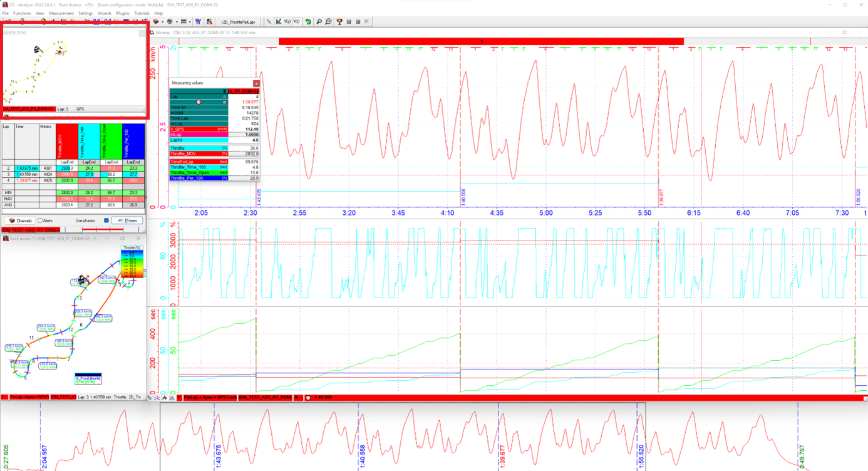Toggle the Alarm checkbox

pyautogui.click(x=40, y=220)
